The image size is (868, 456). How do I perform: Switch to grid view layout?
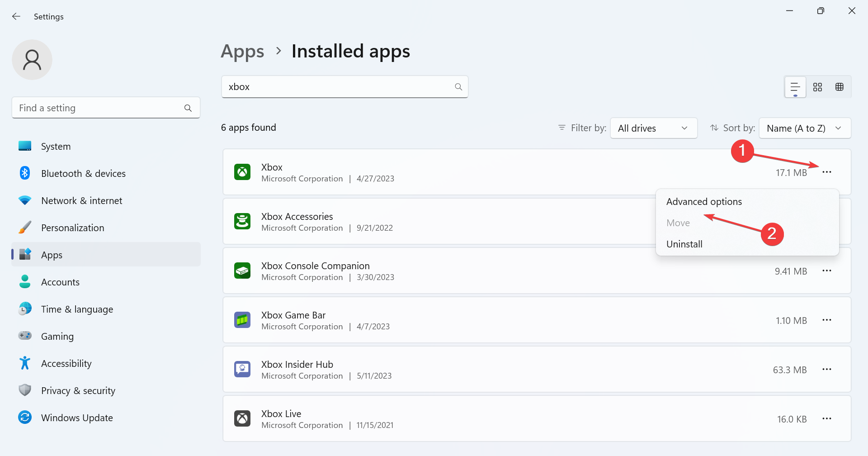[x=817, y=87]
